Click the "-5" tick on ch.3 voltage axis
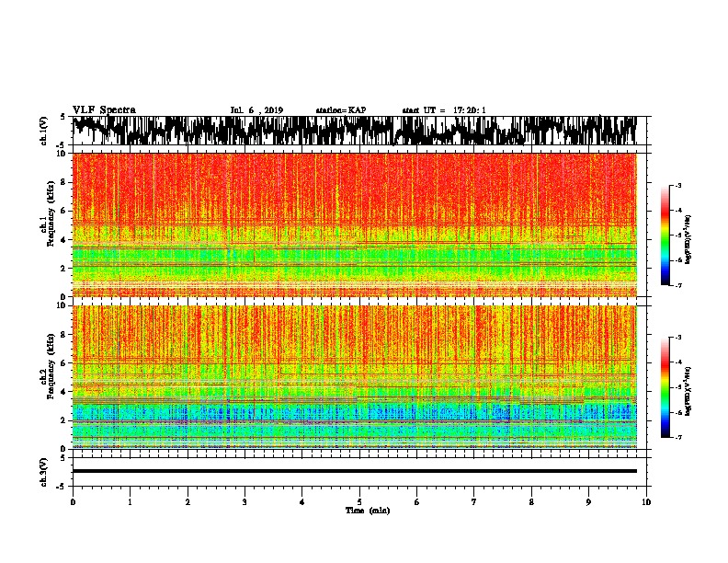Image resolution: width=728 pixels, height=563 pixels. tap(61, 487)
